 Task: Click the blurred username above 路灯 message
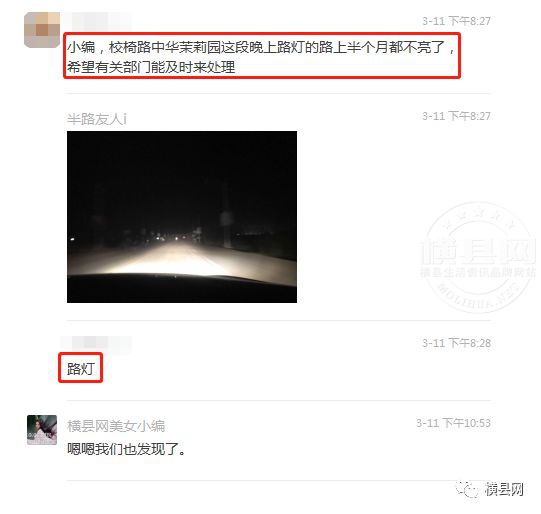(97, 344)
